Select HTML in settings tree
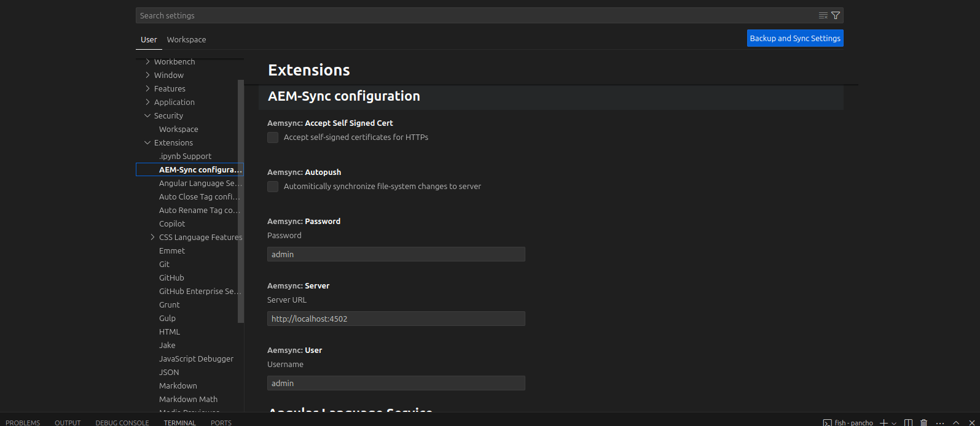 point(170,331)
